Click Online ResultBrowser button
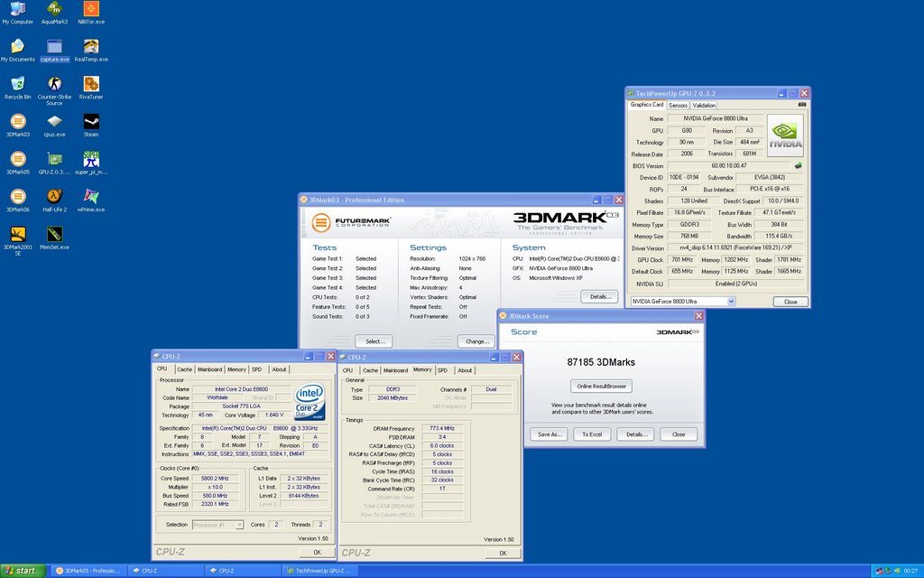This screenshot has width=924, height=578. [x=601, y=387]
